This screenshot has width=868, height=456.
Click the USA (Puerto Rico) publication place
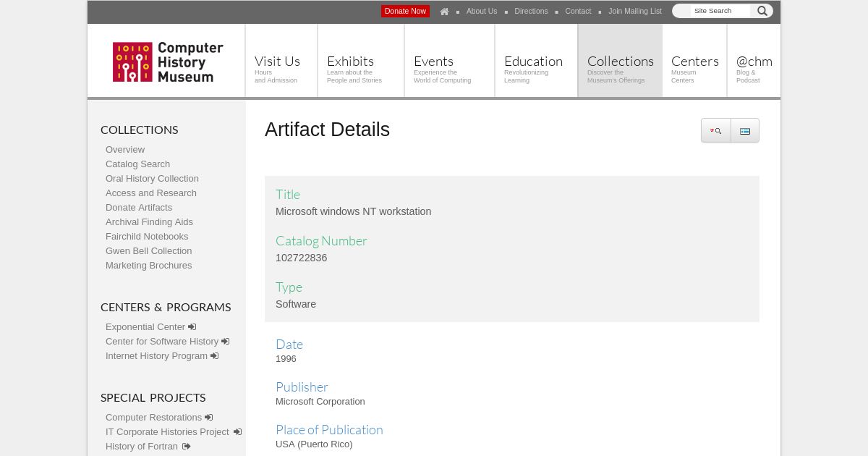tap(314, 444)
